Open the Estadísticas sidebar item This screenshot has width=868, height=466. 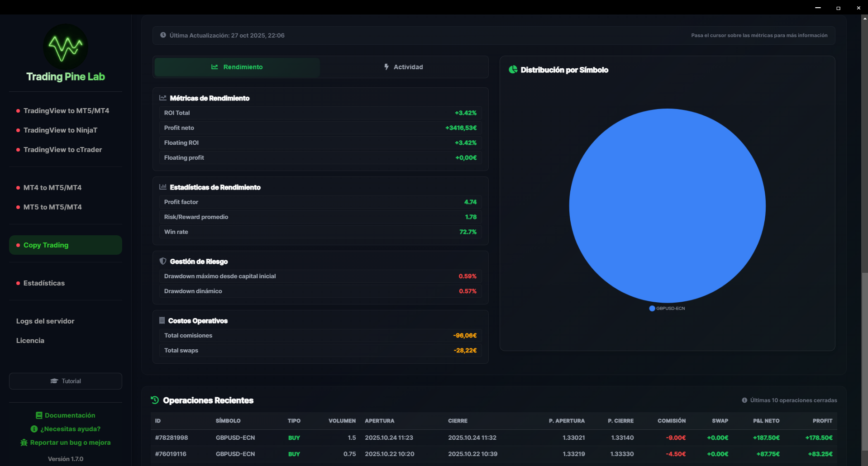(x=44, y=283)
